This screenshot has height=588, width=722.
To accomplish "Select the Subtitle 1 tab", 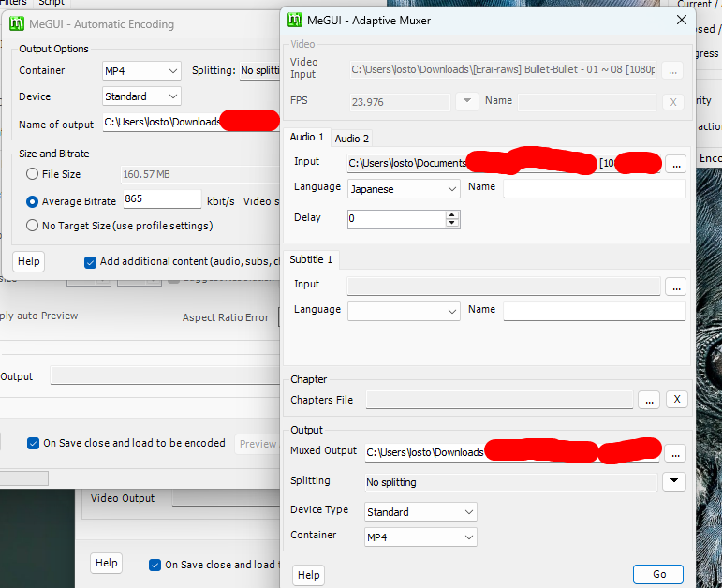I will tap(311, 259).
